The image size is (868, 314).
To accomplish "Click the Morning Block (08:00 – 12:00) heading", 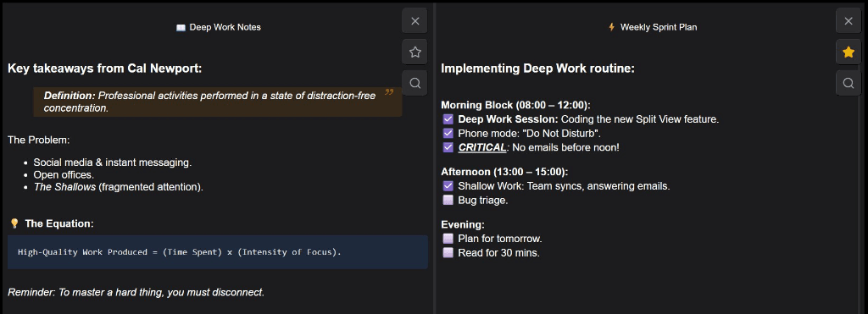I will (516, 105).
